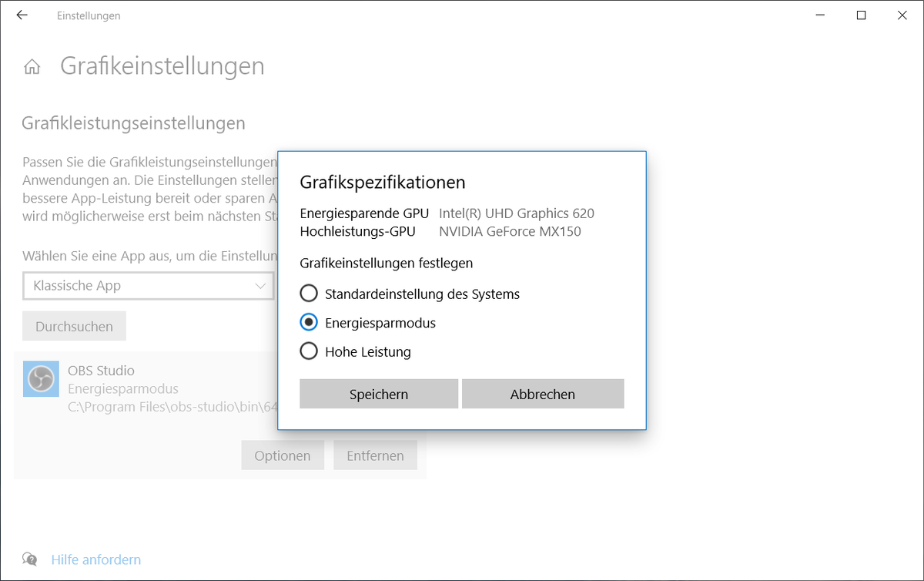Open the Hilfe anfordern link
This screenshot has width=924, height=581.
tap(96, 559)
